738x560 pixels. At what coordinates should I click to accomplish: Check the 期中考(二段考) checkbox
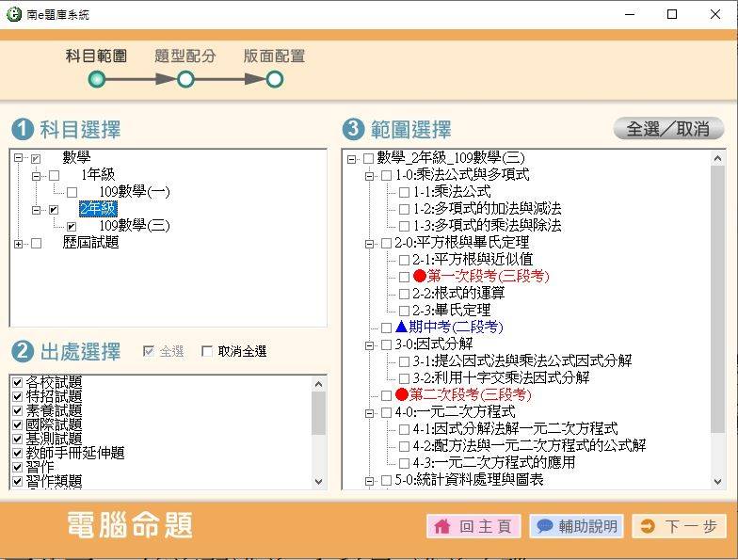(x=386, y=328)
